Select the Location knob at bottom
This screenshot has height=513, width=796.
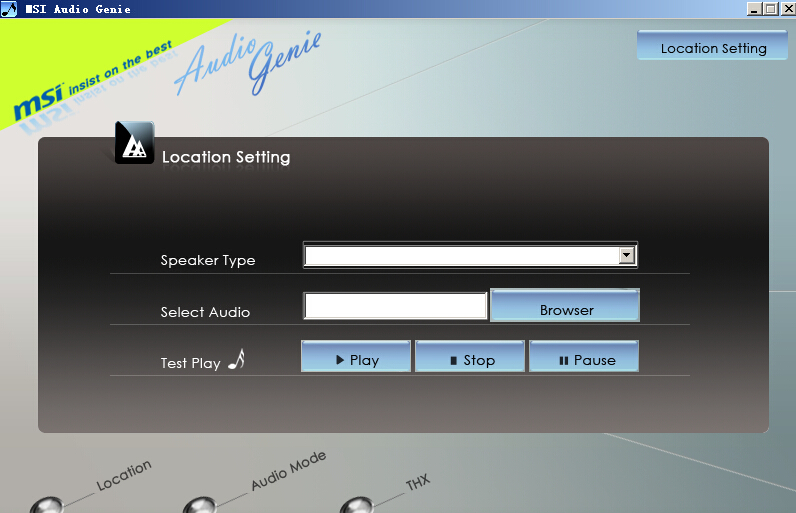(47, 505)
